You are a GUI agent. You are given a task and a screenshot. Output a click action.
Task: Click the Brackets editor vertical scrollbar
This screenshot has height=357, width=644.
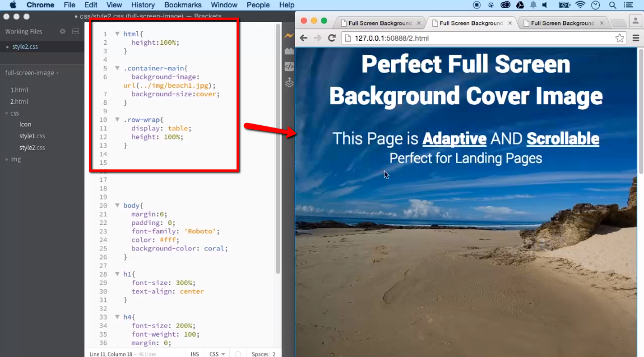(x=278, y=148)
